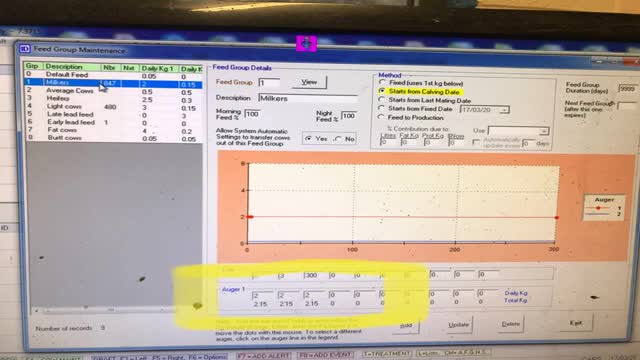The height and width of the screenshot is (360, 640).
Task: Click the Night Feed % field
Action: (x=349, y=116)
